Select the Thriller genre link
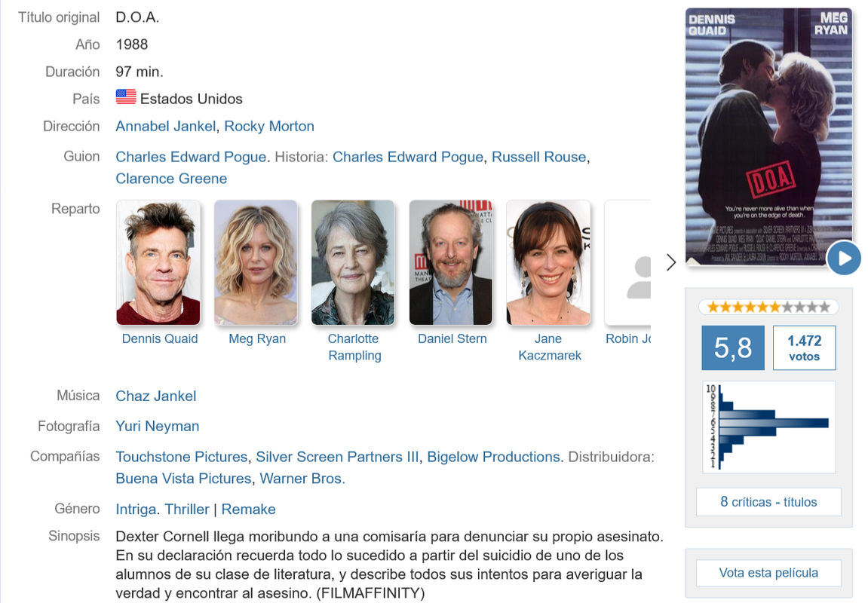868x603 pixels. pyautogui.click(x=187, y=509)
